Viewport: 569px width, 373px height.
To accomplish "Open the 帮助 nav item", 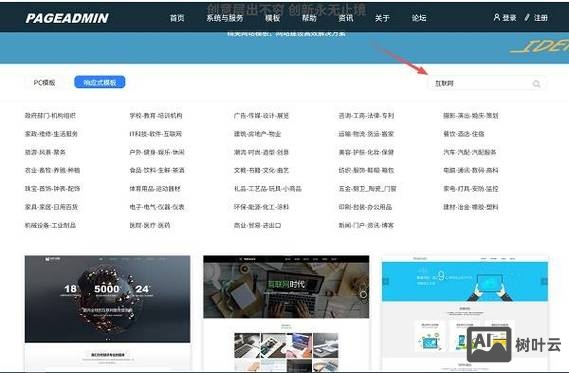I will 309,18.
